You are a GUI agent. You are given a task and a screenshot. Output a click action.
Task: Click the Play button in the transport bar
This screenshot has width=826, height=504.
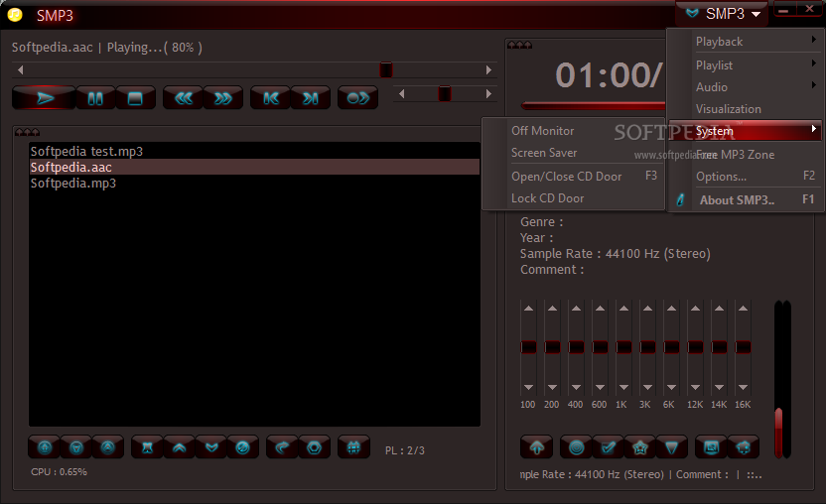[x=45, y=98]
